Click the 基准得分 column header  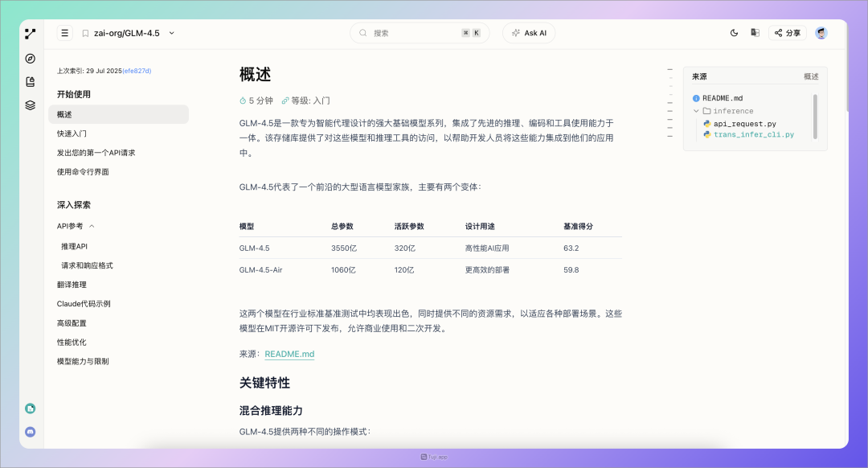pyautogui.click(x=578, y=226)
